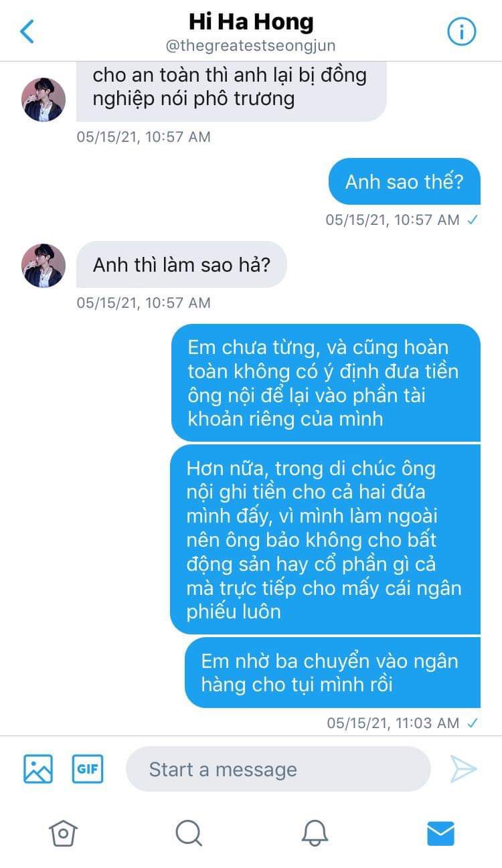Open the GIF picker
The height and width of the screenshot is (868, 502).
pos(88,768)
